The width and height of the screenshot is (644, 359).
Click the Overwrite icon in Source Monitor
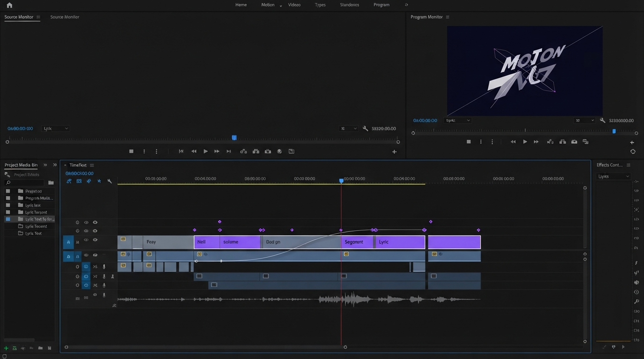pyautogui.click(x=256, y=151)
